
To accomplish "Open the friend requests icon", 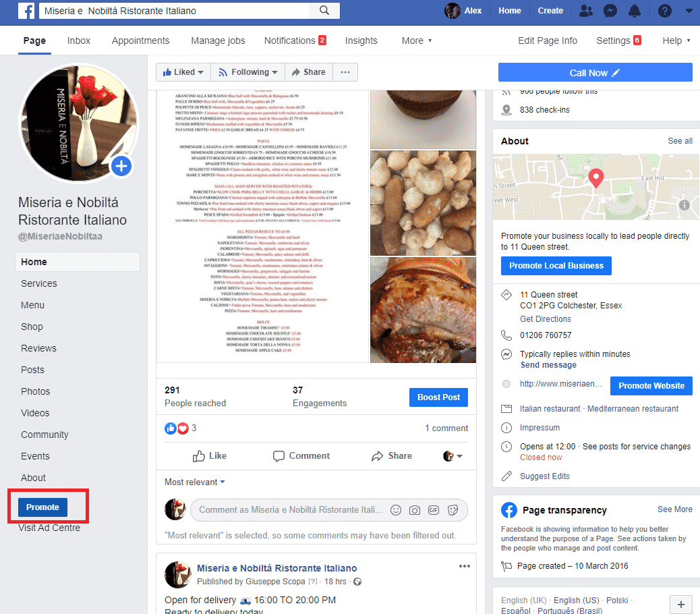I will (x=586, y=11).
